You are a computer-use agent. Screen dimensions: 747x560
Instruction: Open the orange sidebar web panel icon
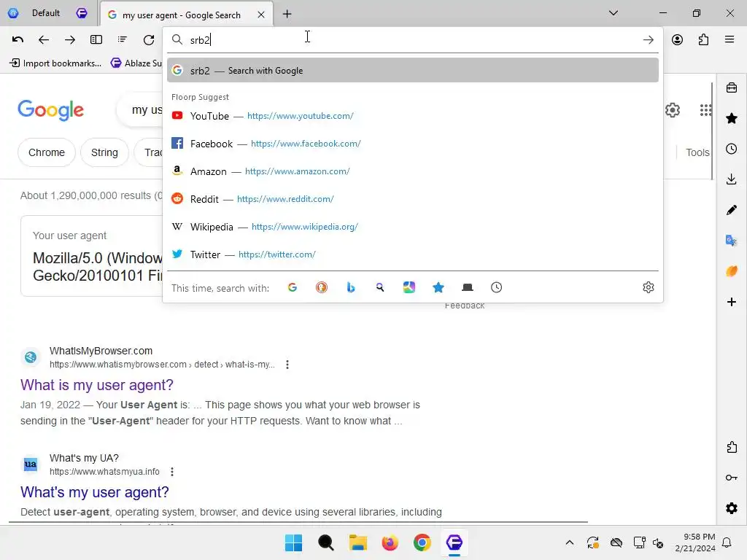(732, 271)
